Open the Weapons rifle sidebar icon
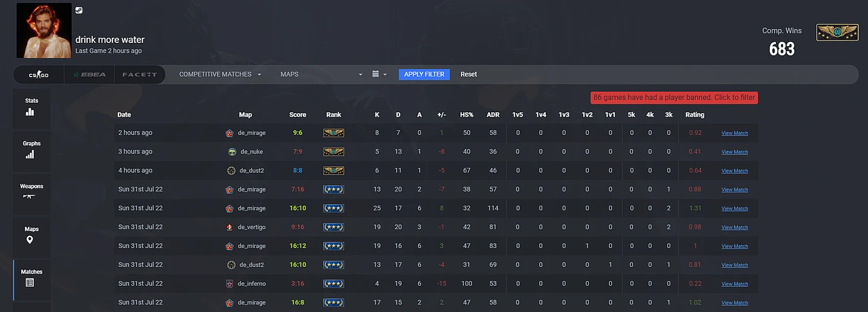Screen dimensions: 868x312 point(30,196)
